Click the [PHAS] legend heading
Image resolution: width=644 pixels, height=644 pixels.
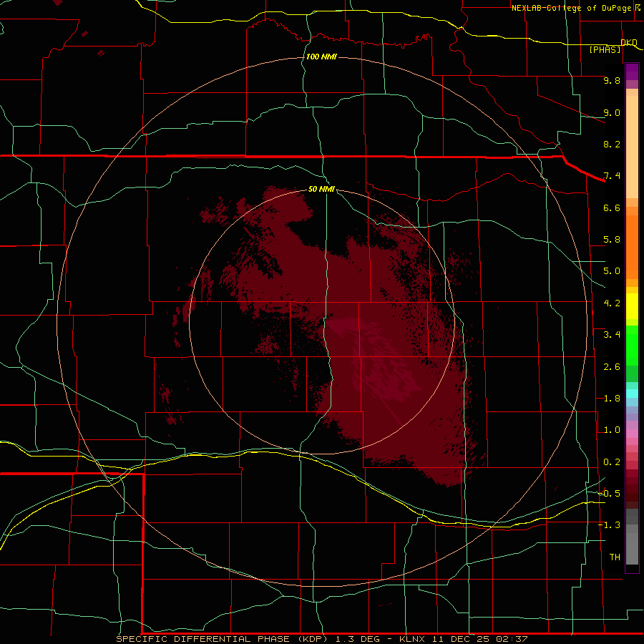tap(605, 49)
